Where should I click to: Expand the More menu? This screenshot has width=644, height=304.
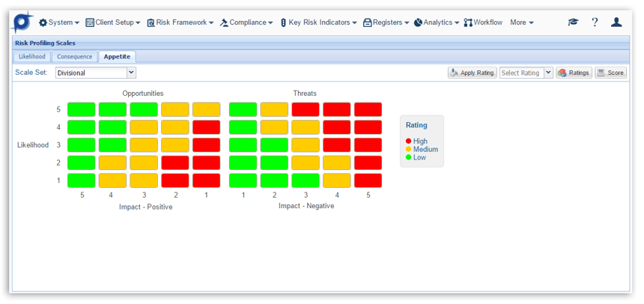[522, 22]
